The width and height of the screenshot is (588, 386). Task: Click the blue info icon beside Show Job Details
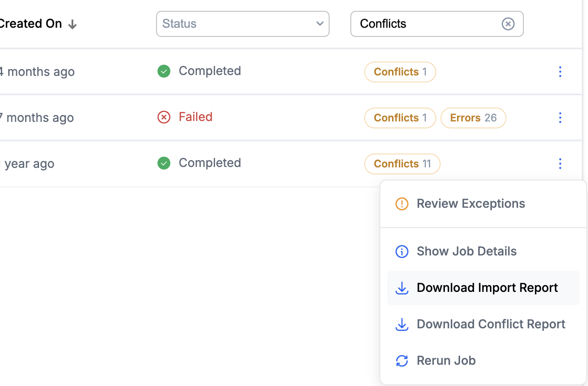point(402,252)
